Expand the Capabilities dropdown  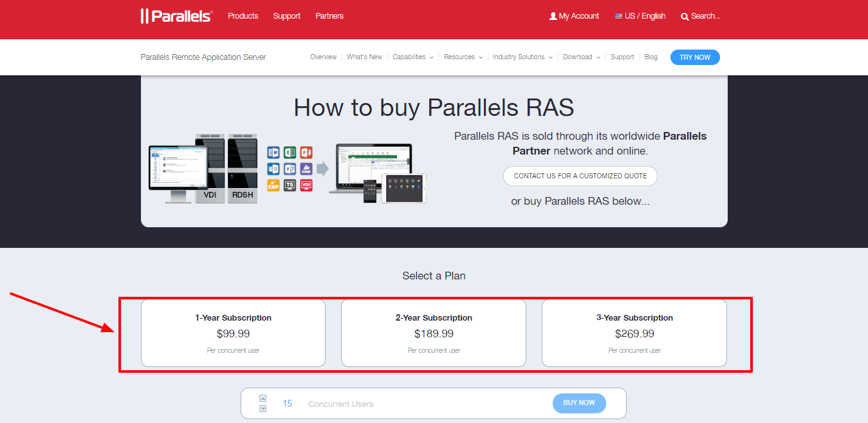pyautogui.click(x=412, y=57)
